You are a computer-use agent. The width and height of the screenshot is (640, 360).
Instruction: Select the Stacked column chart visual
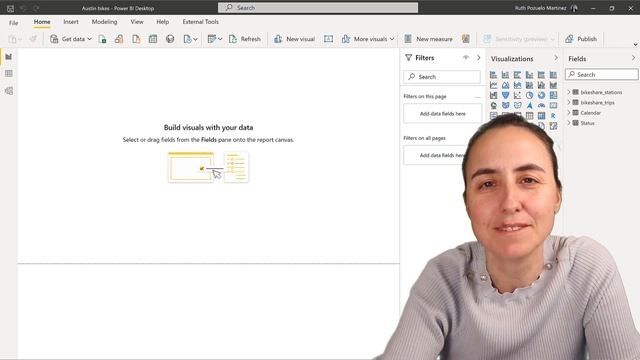[505, 75]
